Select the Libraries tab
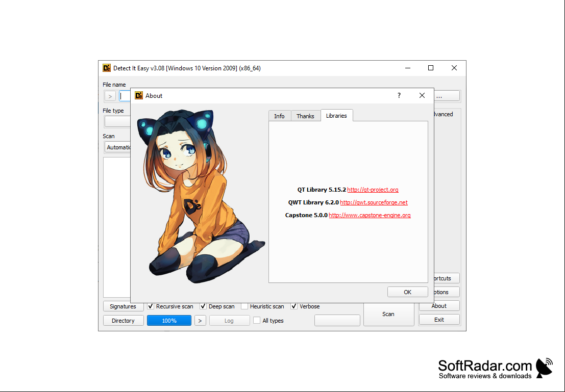The height and width of the screenshot is (392, 565). coord(336,116)
